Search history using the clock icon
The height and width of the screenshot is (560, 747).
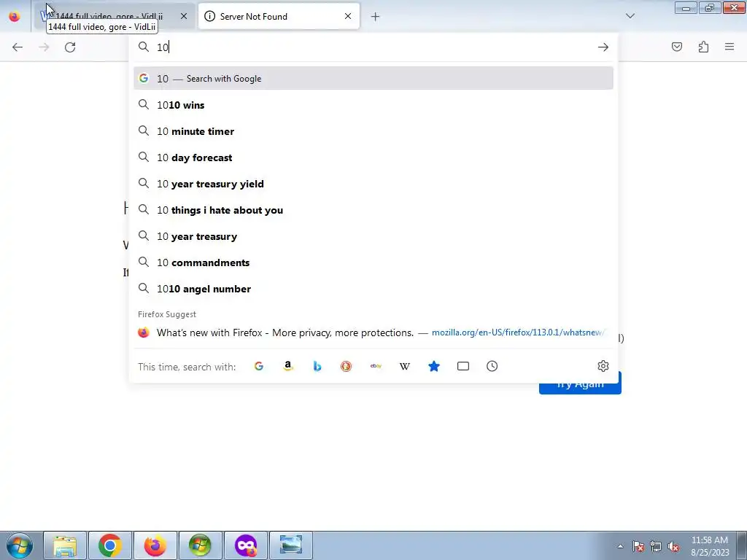pos(492,366)
